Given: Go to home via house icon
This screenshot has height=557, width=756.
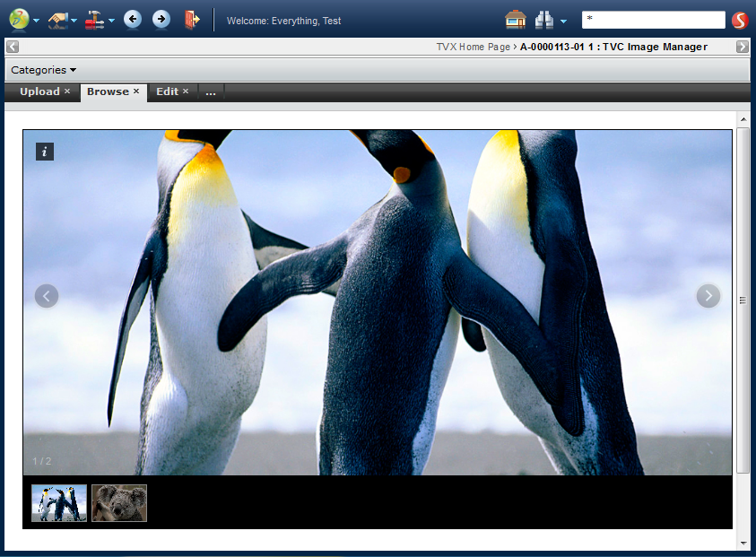Looking at the screenshot, I should (x=515, y=20).
